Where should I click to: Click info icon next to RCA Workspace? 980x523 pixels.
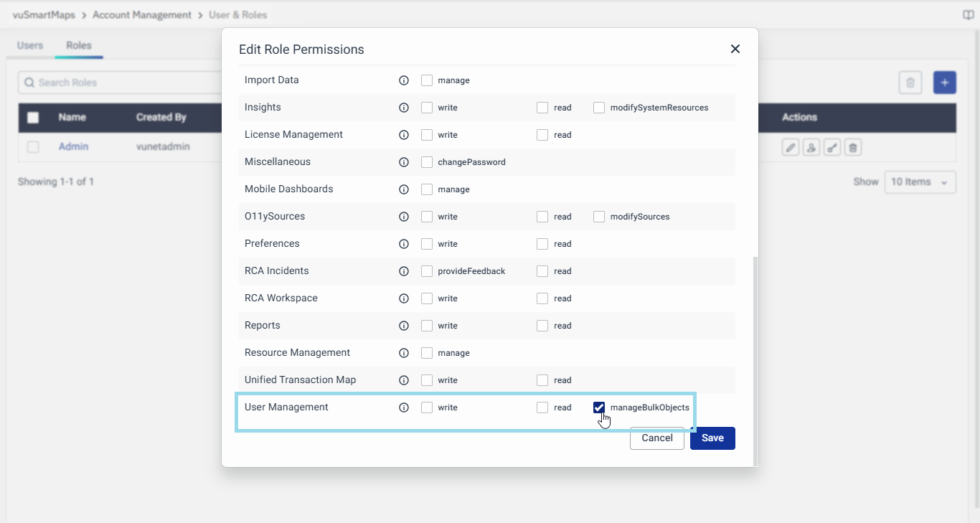(404, 298)
